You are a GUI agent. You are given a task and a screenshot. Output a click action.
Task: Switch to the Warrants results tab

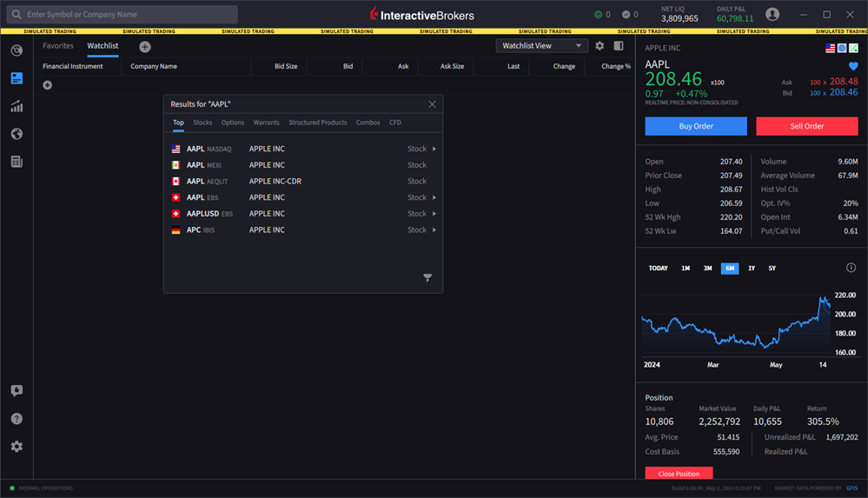point(266,123)
